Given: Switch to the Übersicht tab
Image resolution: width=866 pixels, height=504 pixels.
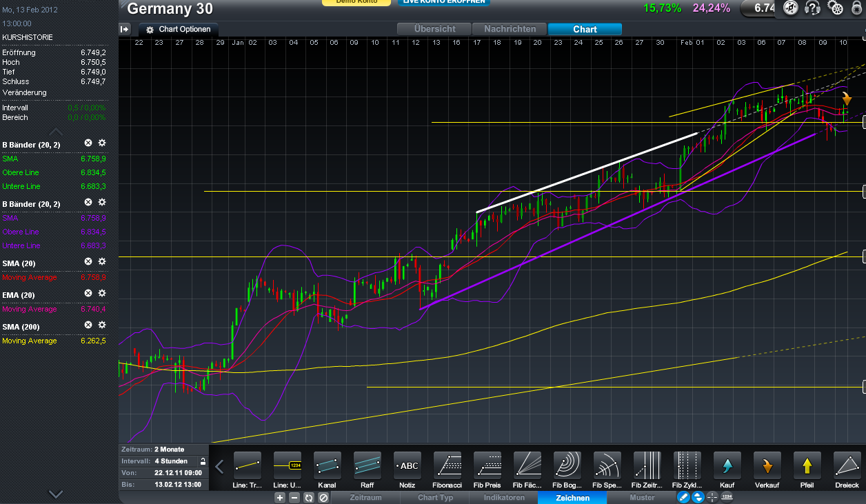Looking at the screenshot, I should tap(434, 29).
